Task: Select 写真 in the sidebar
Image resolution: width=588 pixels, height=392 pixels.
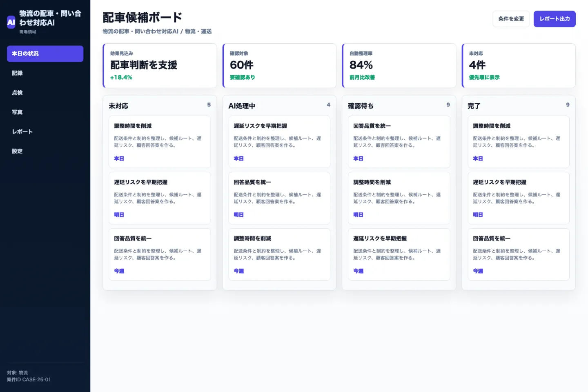Action: [x=45, y=112]
